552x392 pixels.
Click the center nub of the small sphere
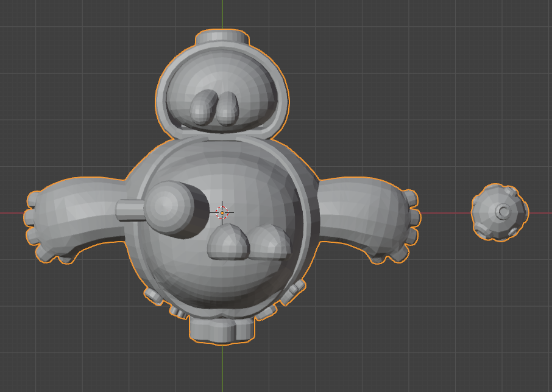503,211
